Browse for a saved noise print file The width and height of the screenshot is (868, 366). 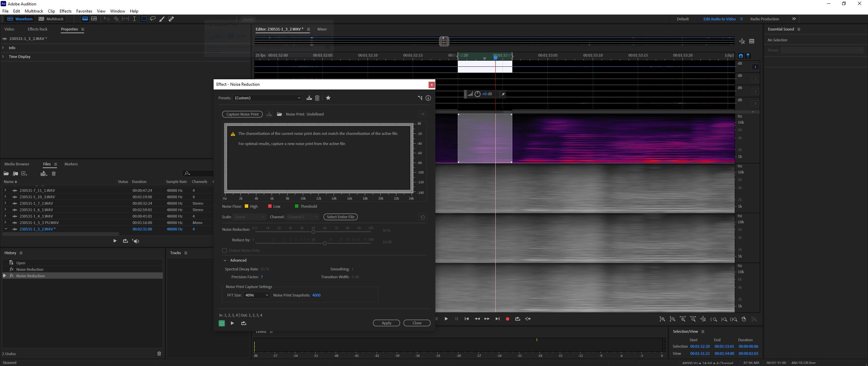coord(279,114)
